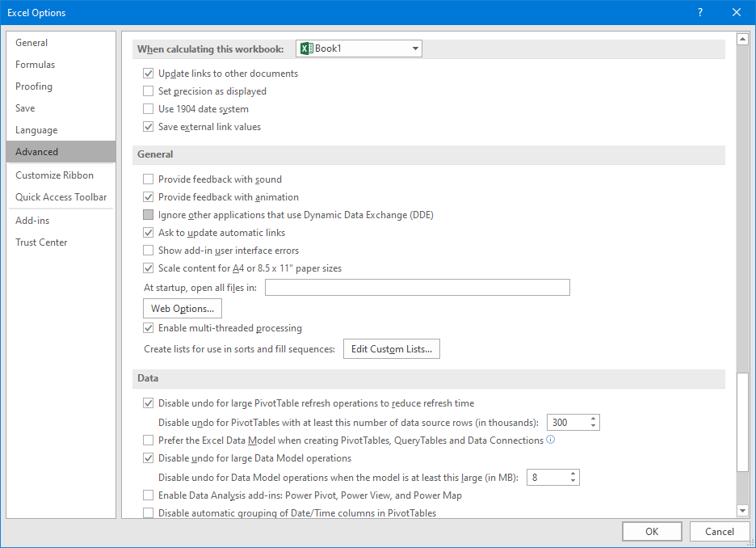Toggle Ask to update automatic links
Image resolution: width=756 pixels, height=548 pixels.
(x=148, y=233)
